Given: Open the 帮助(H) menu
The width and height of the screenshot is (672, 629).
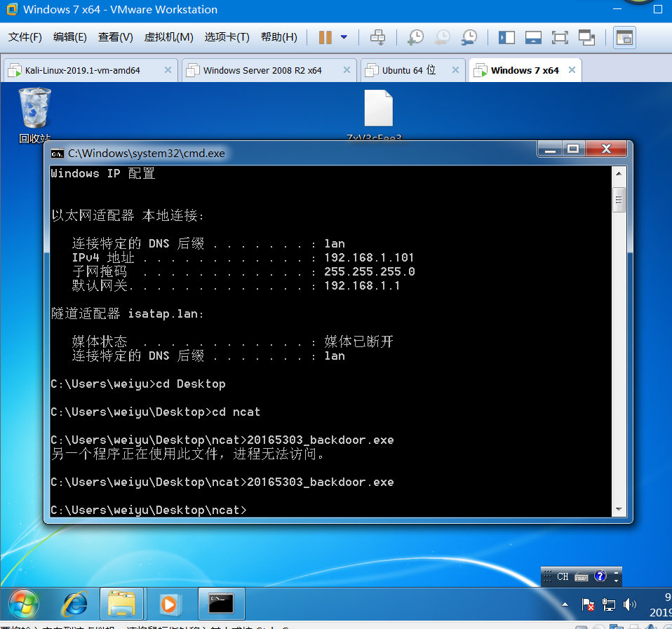Looking at the screenshot, I should (278, 37).
